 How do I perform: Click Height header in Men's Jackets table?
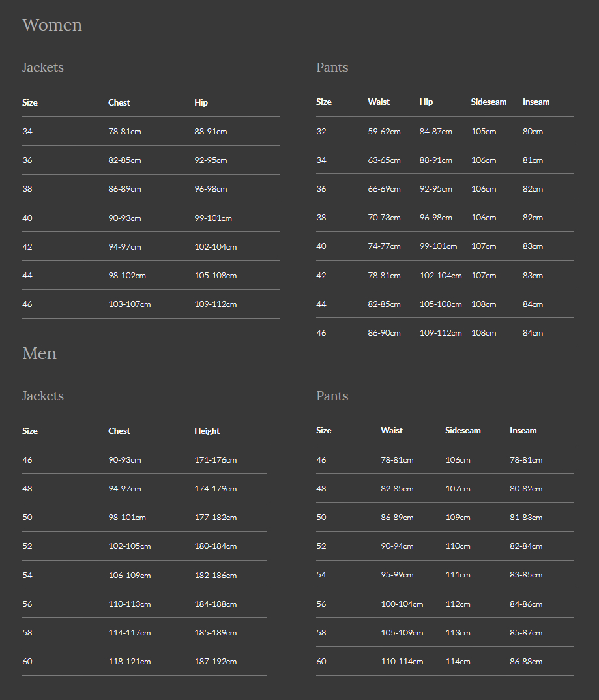pos(207,431)
